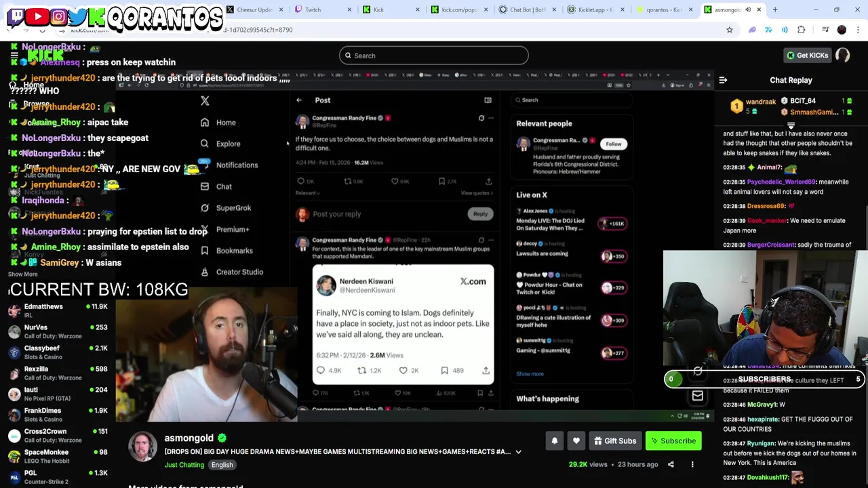This screenshot has height=488, width=868.
Task: Open PGL channel in sidebar
Action: click(x=58, y=477)
